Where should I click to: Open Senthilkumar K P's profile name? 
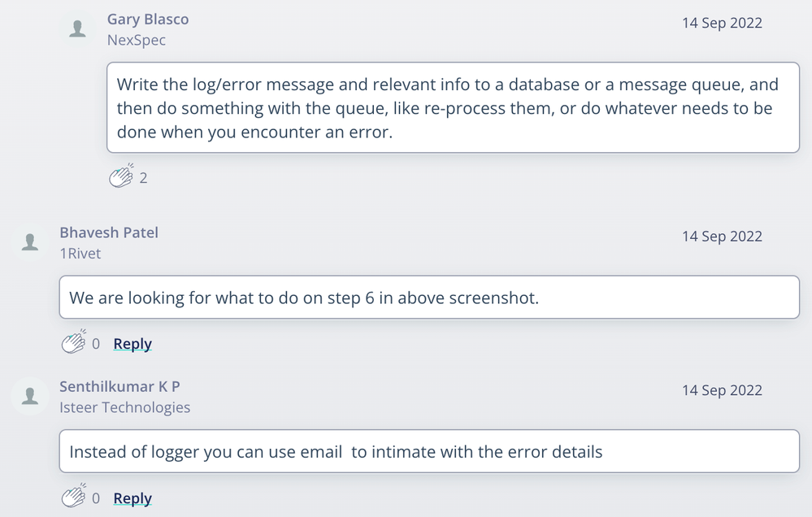(x=119, y=386)
